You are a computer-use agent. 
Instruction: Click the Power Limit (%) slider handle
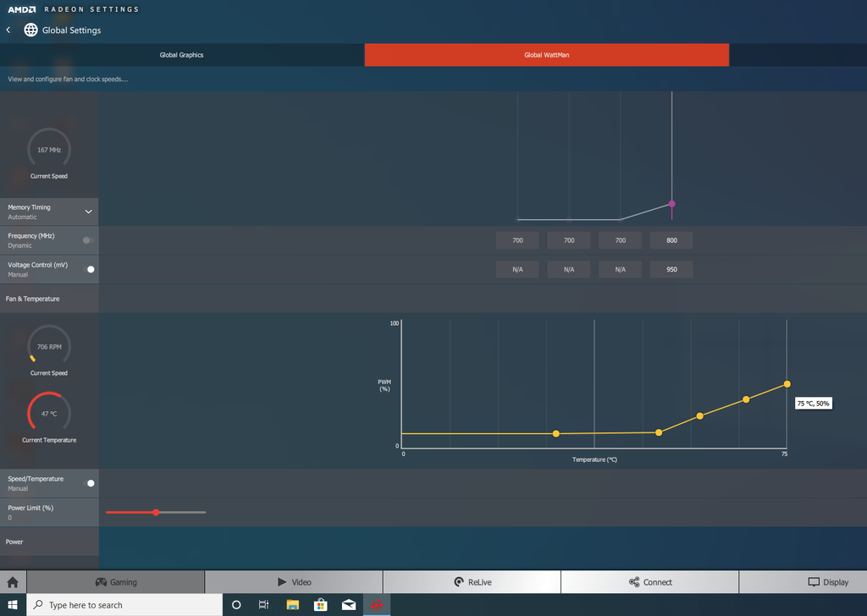tap(156, 512)
